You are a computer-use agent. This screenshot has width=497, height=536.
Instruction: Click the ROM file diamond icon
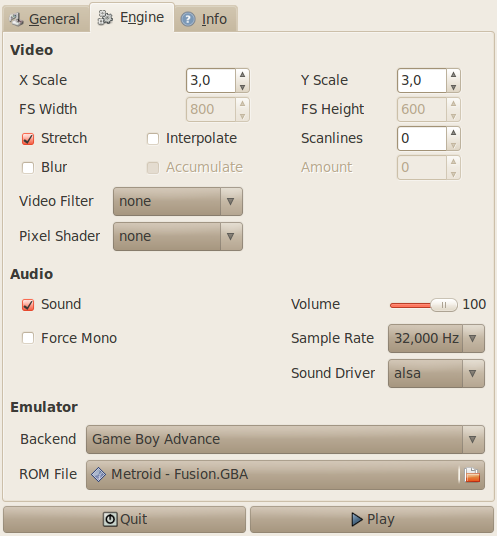click(98, 475)
